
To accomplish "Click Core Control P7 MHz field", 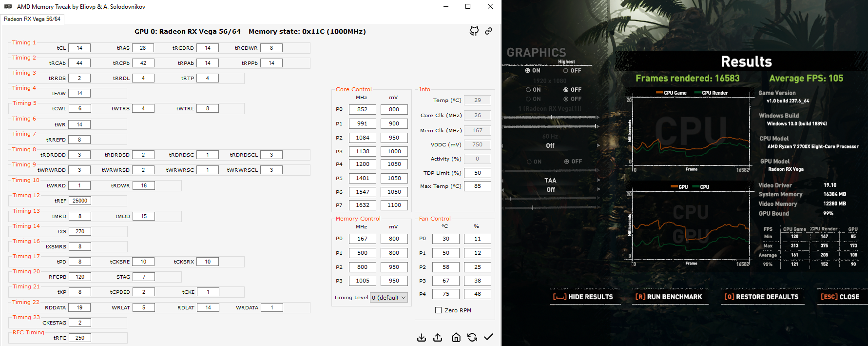I will pos(362,205).
